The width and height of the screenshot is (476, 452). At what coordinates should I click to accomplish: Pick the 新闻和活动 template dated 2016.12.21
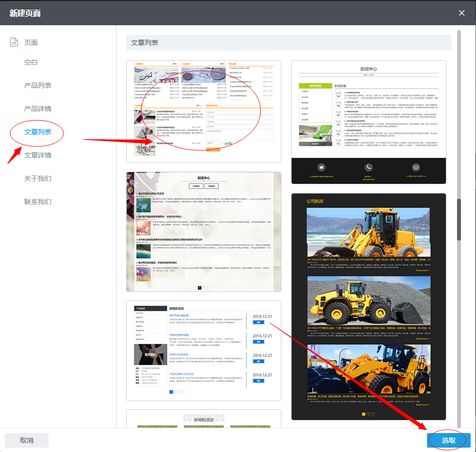[x=204, y=350]
